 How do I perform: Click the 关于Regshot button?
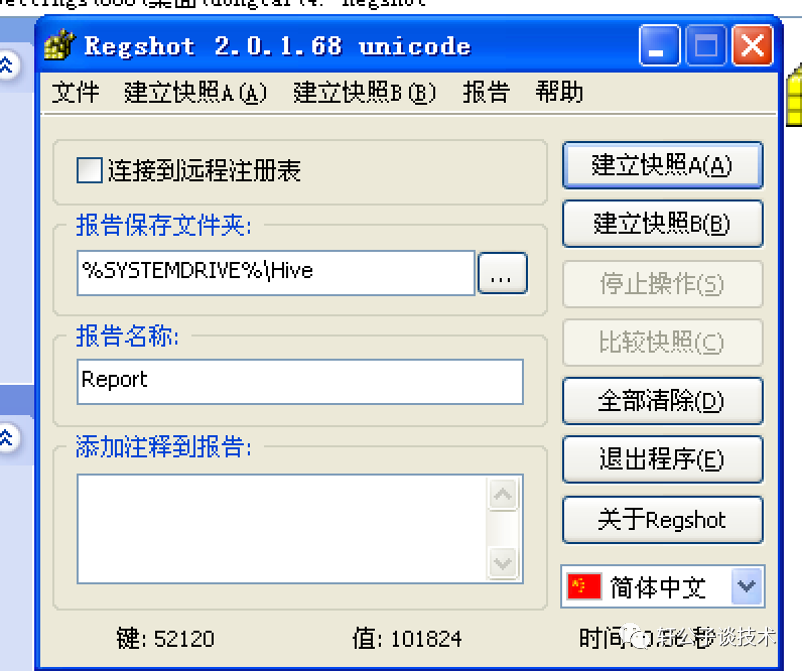662,520
